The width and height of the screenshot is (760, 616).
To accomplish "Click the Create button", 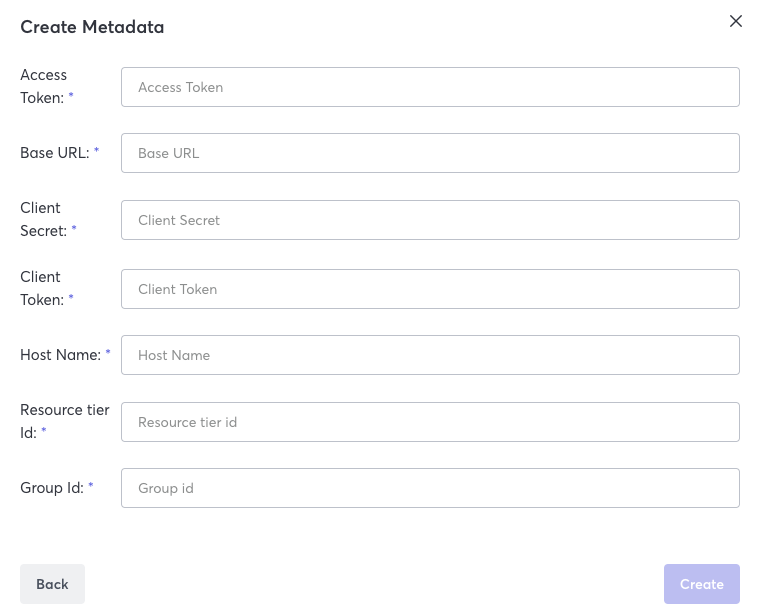I will pyautogui.click(x=701, y=584).
